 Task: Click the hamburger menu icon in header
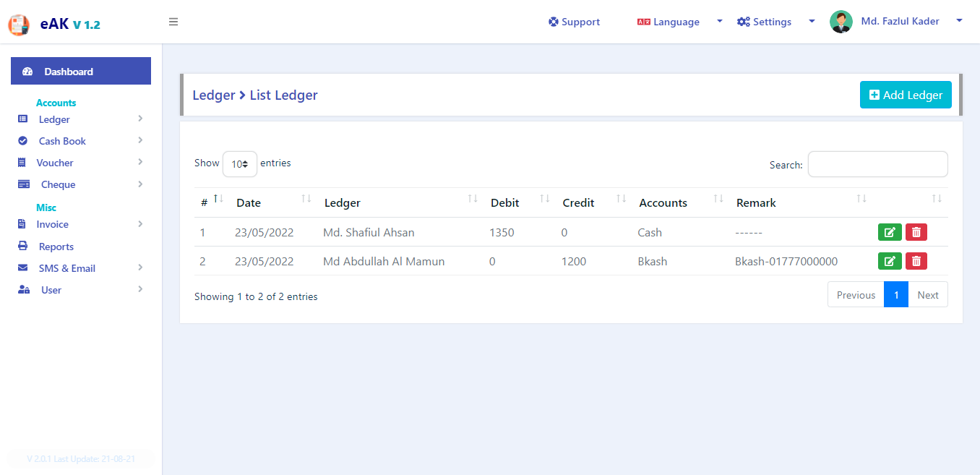[173, 22]
